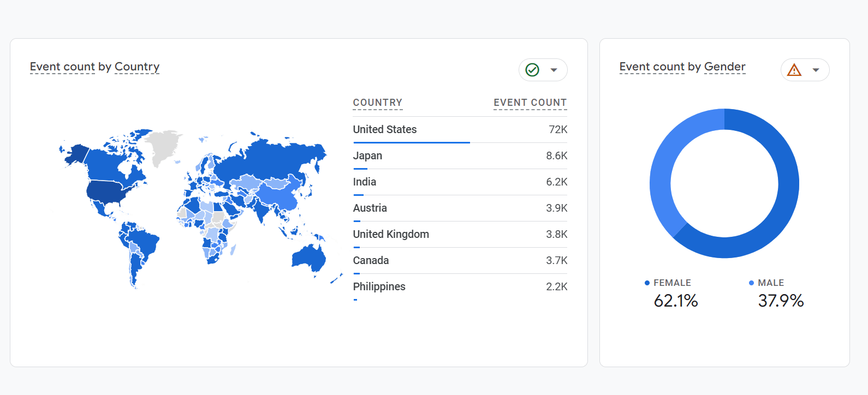Click the FEMALE legend color dot
868x395 pixels.
[647, 283]
